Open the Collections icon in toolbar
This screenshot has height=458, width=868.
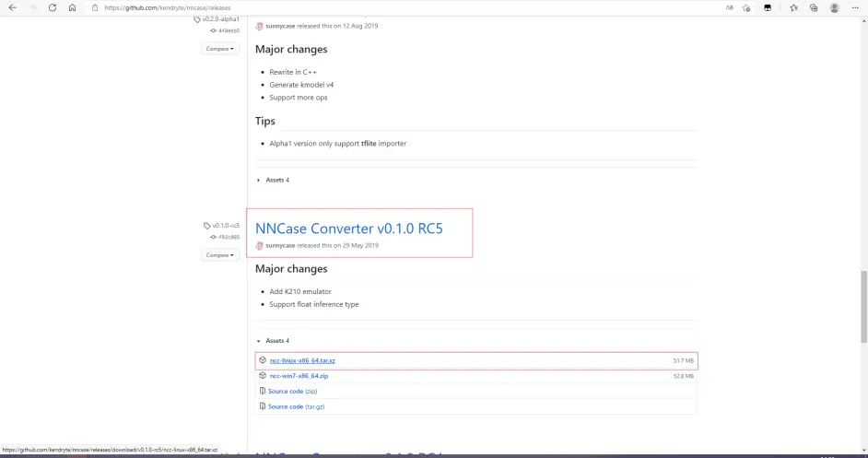pyautogui.click(x=814, y=7)
